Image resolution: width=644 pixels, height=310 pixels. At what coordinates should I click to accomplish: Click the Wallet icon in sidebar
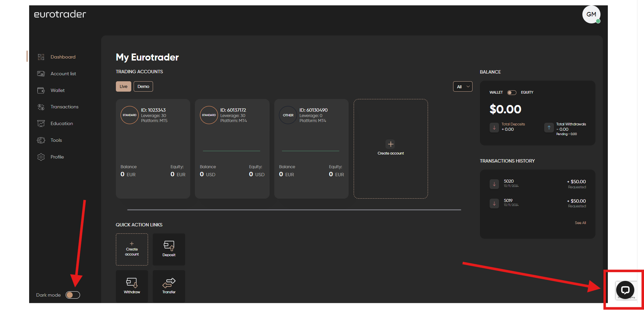41,90
